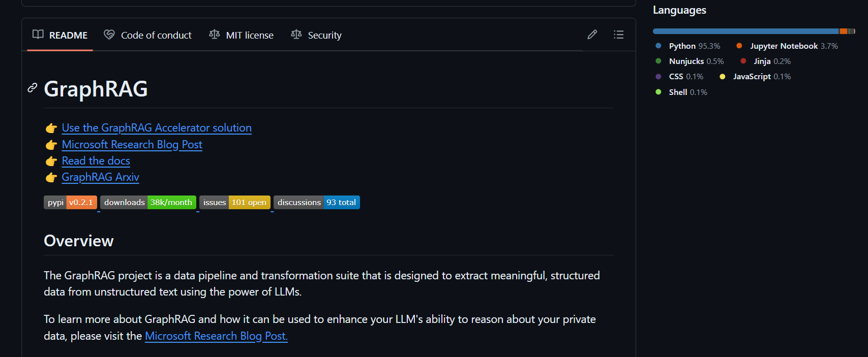
Task: Click the pypi v0.2.1 badge
Action: click(x=70, y=203)
